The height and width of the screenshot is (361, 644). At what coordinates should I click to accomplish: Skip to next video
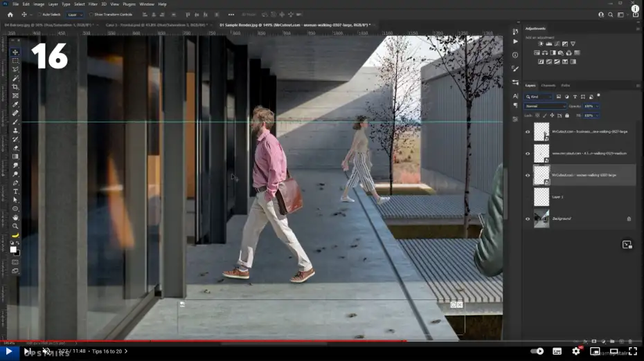coord(27,351)
